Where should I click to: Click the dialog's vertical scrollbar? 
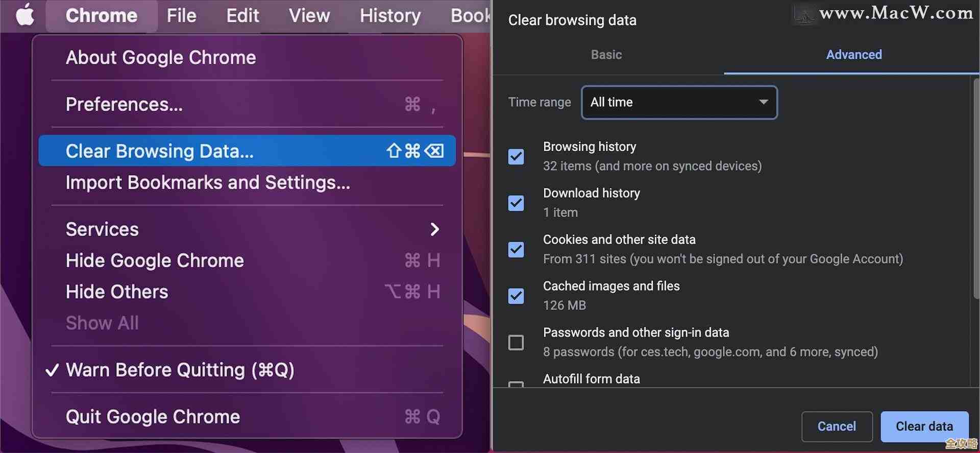click(x=976, y=189)
